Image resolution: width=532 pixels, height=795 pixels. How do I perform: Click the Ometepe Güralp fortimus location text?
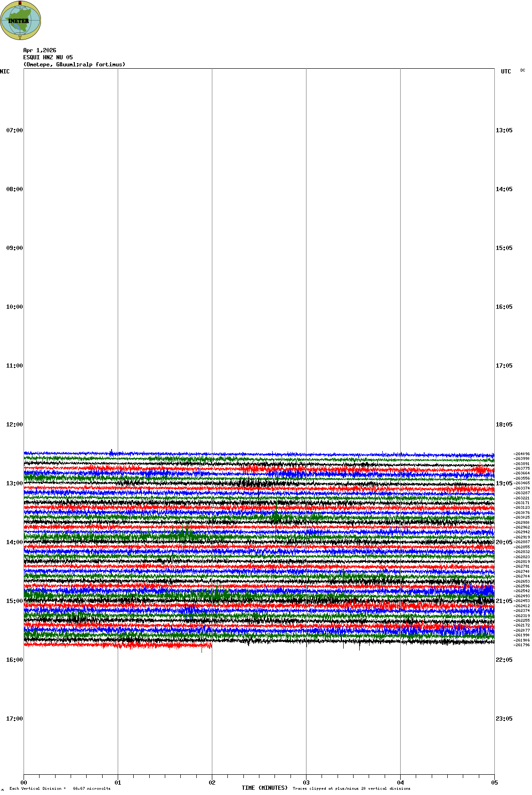74,64
